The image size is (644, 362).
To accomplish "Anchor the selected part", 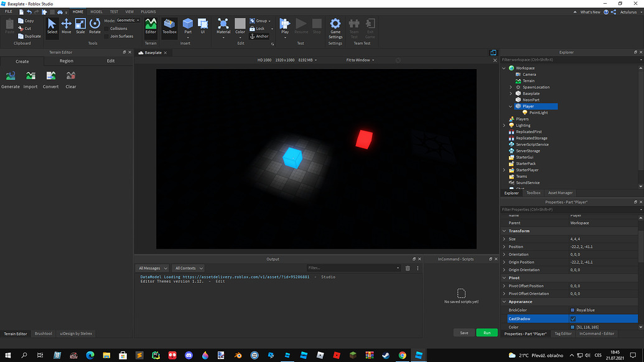I will (259, 36).
